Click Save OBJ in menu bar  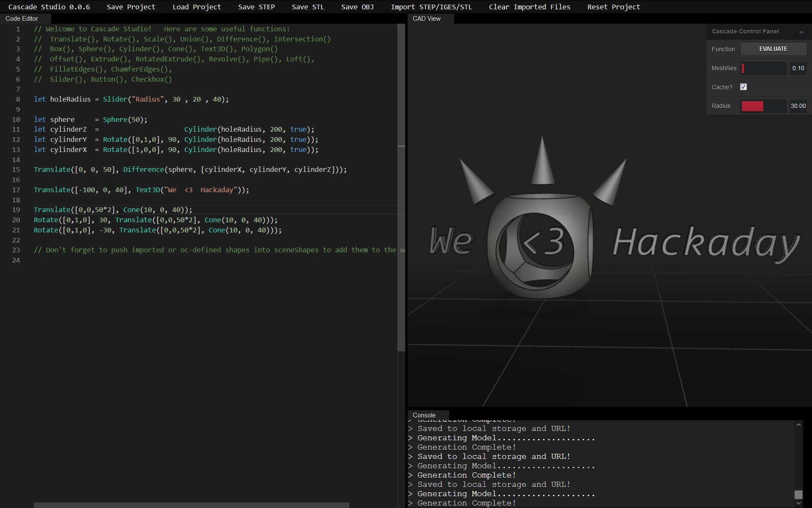point(357,7)
